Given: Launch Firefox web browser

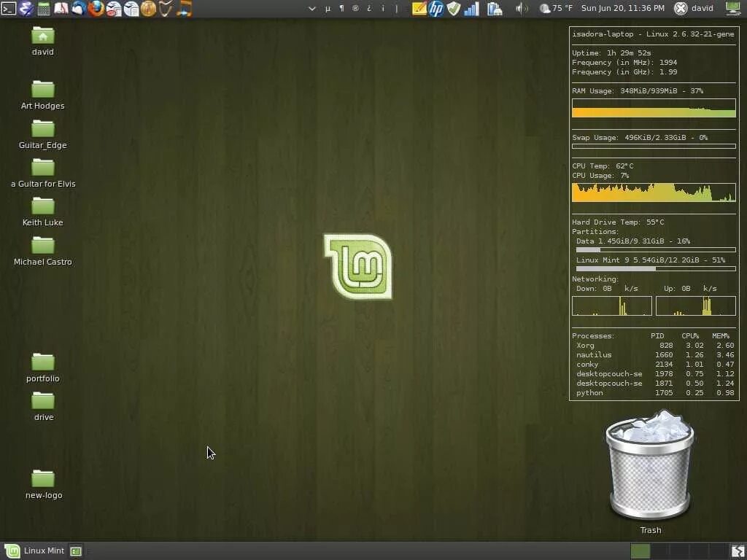Looking at the screenshot, I should pos(96,8).
